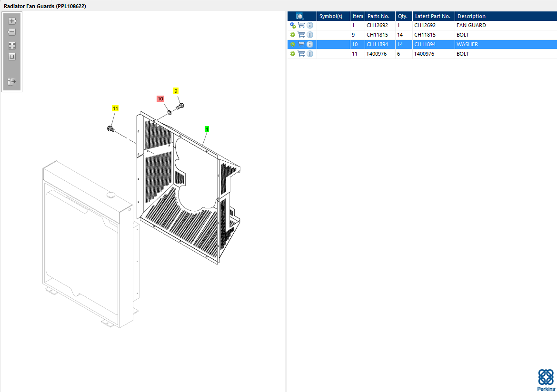Click quantity 6 in the T400976 row
The width and height of the screenshot is (557, 392).
tap(404, 54)
